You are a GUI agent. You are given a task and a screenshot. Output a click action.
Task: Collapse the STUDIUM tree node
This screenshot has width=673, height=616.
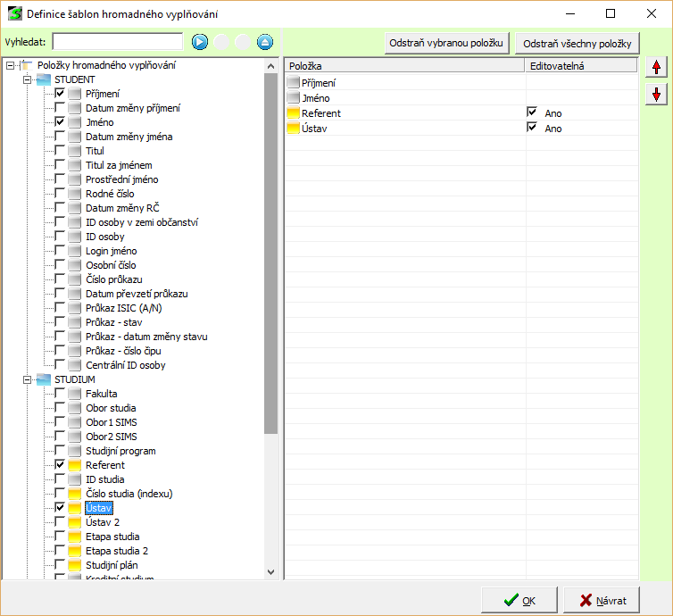[x=27, y=379]
